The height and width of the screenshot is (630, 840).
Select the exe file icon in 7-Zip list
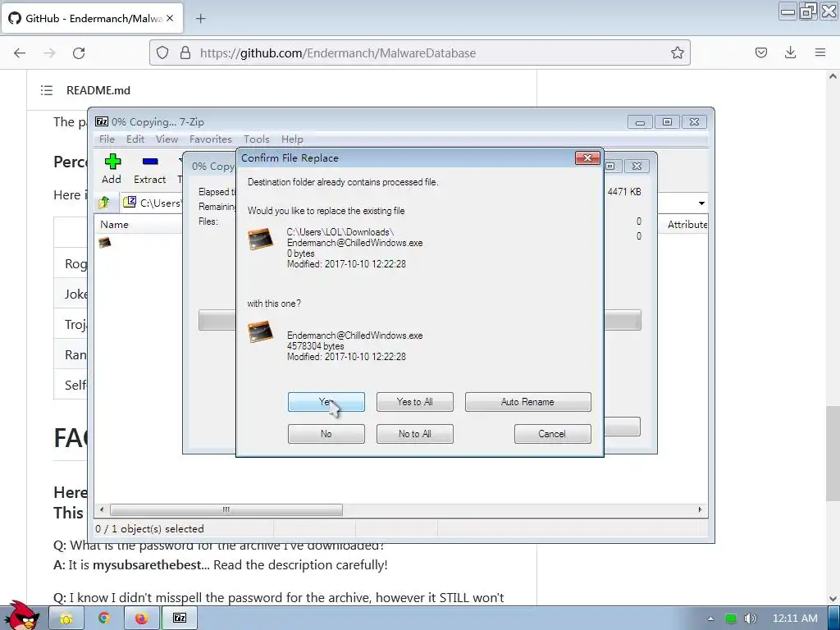pos(104,243)
